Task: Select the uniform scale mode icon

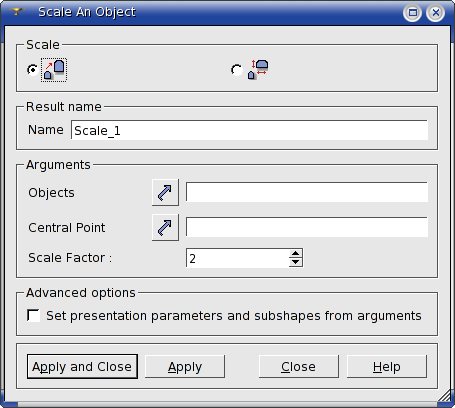Action: [x=54, y=70]
